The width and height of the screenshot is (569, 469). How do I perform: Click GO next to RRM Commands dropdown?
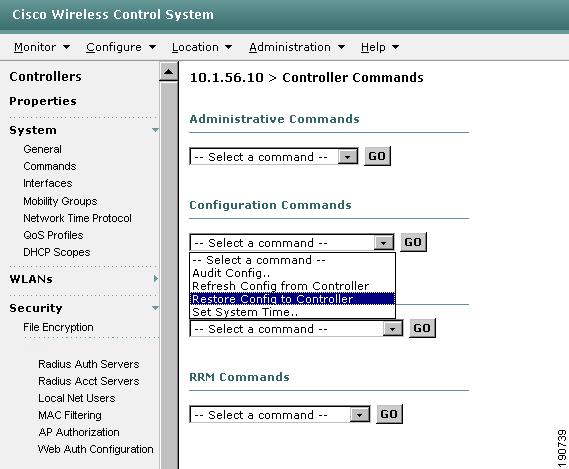(x=389, y=414)
